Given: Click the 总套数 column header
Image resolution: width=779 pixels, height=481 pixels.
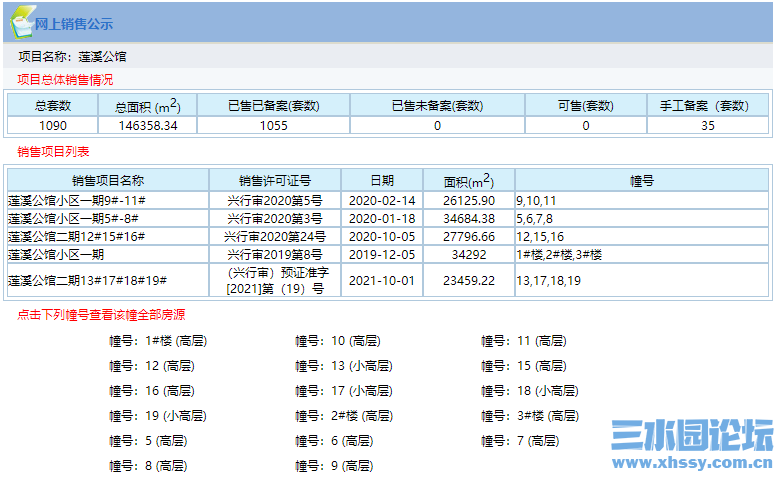Looking at the screenshot, I should 53,106.
